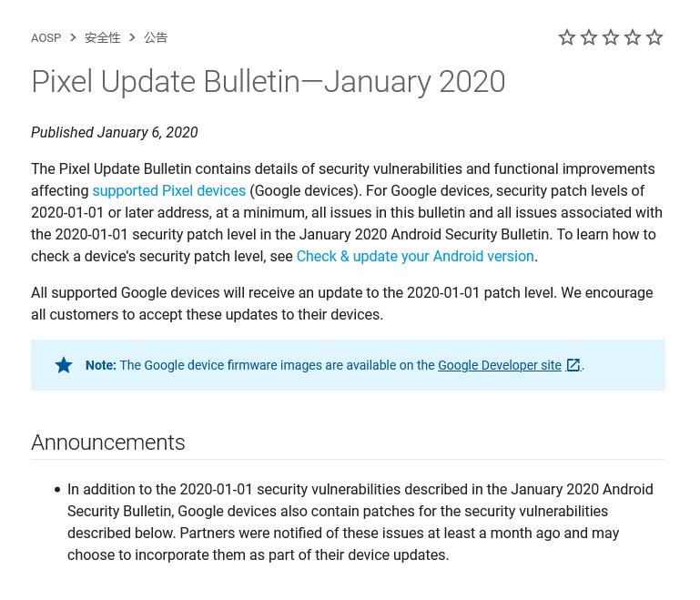Navigate to the 公告 breadcrumb
Image resolution: width=700 pixels, height=600 pixels.
[x=156, y=38]
